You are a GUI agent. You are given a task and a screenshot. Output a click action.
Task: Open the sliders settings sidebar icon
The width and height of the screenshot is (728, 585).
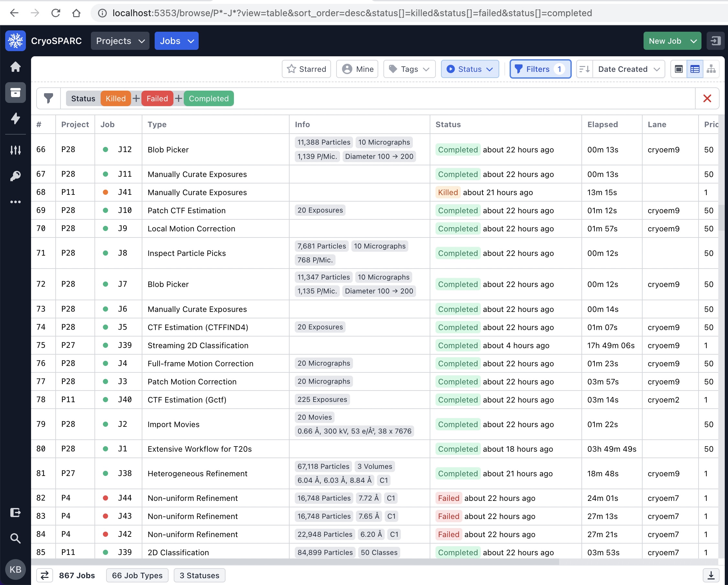(15, 150)
